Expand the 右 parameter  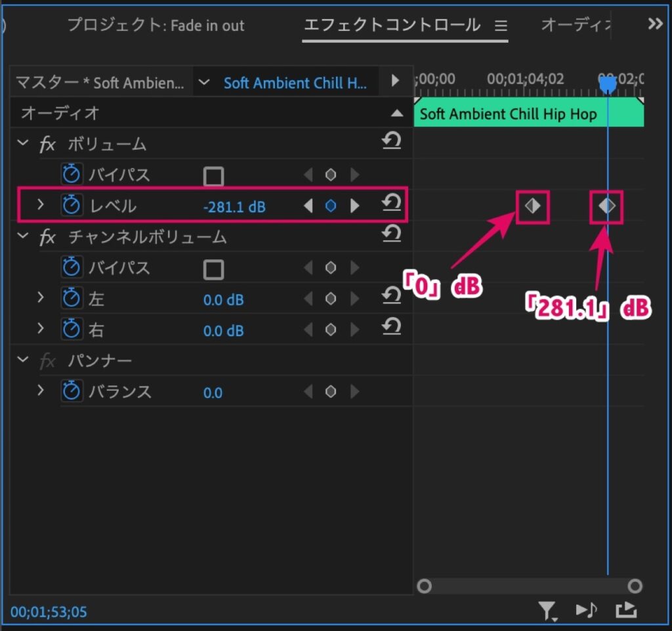(x=41, y=328)
